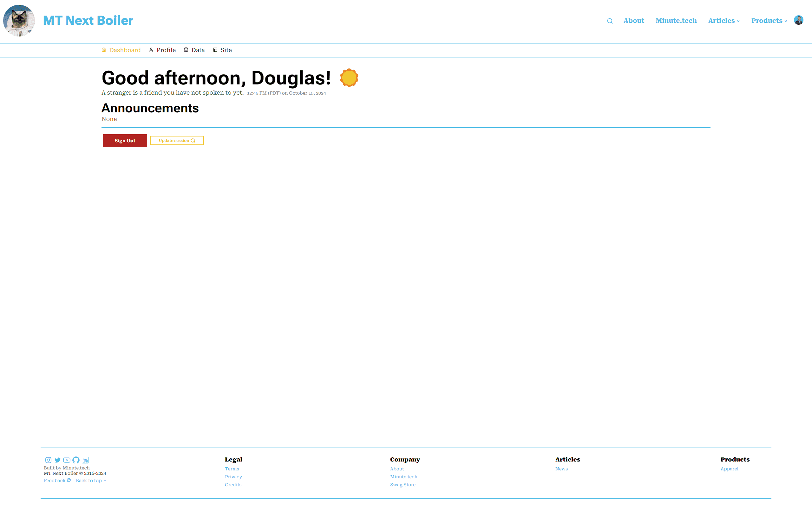812x505 pixels.
Task: Click the LinkedIn icon in footer
Action: pos(85,460)
